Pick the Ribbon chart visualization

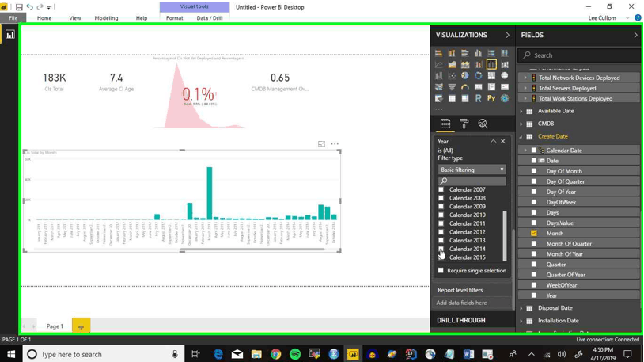click(504, 65)
